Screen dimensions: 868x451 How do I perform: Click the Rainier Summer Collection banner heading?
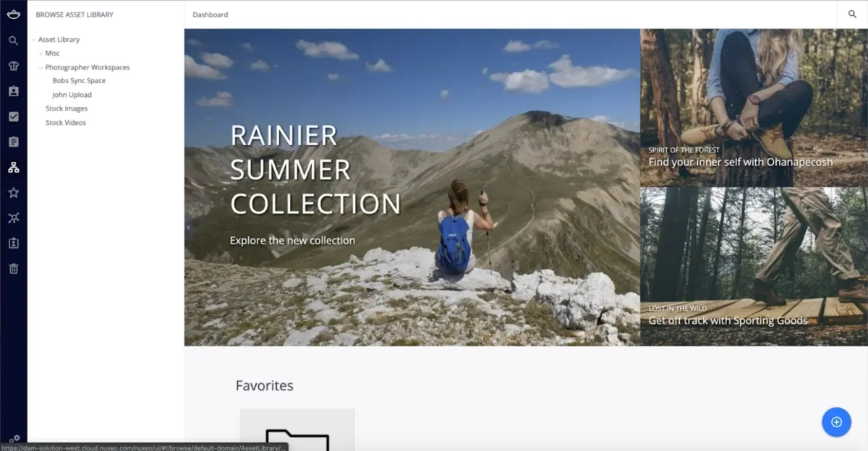point(315,170)
